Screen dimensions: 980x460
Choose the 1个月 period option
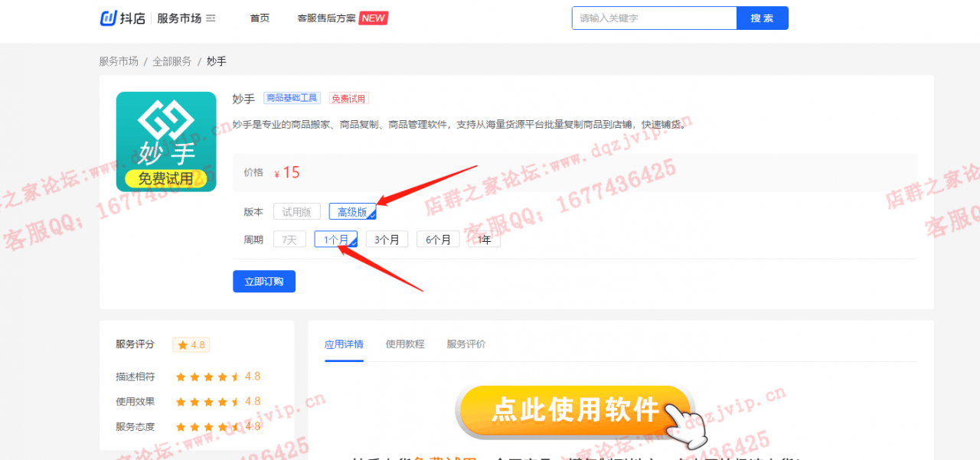(336, 240)
